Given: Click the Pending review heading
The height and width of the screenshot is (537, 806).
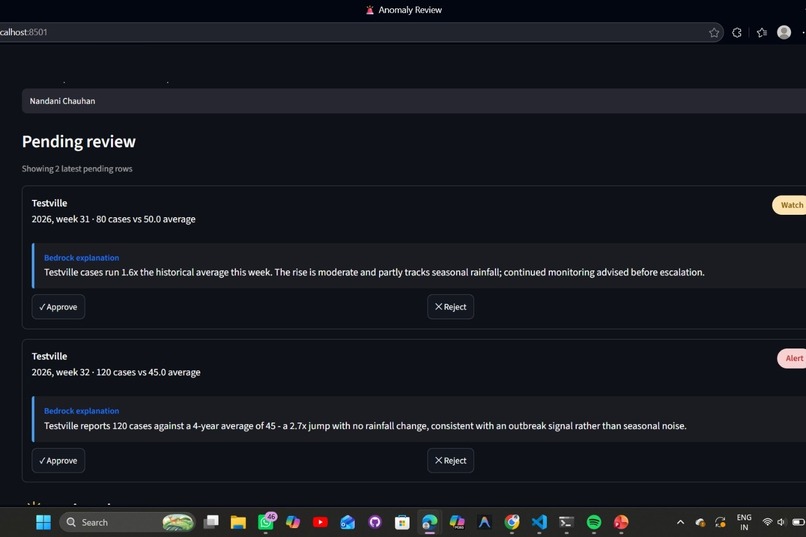Looking at the screenshot, I should pyautogui.click(x=79, y=142).
